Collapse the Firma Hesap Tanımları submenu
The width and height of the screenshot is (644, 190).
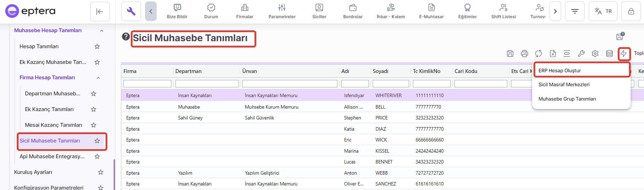(98, 78)
